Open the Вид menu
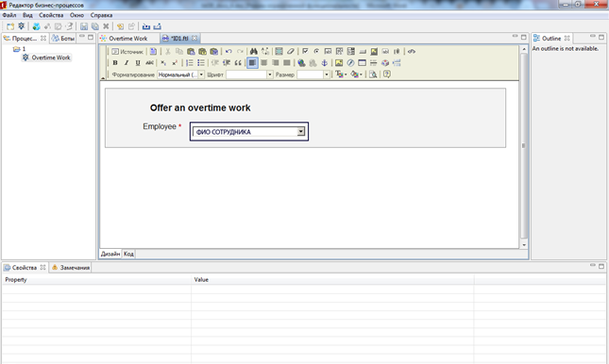Viewport: 609px width, 364px height. pyautogui.click(x=27, y=15)
